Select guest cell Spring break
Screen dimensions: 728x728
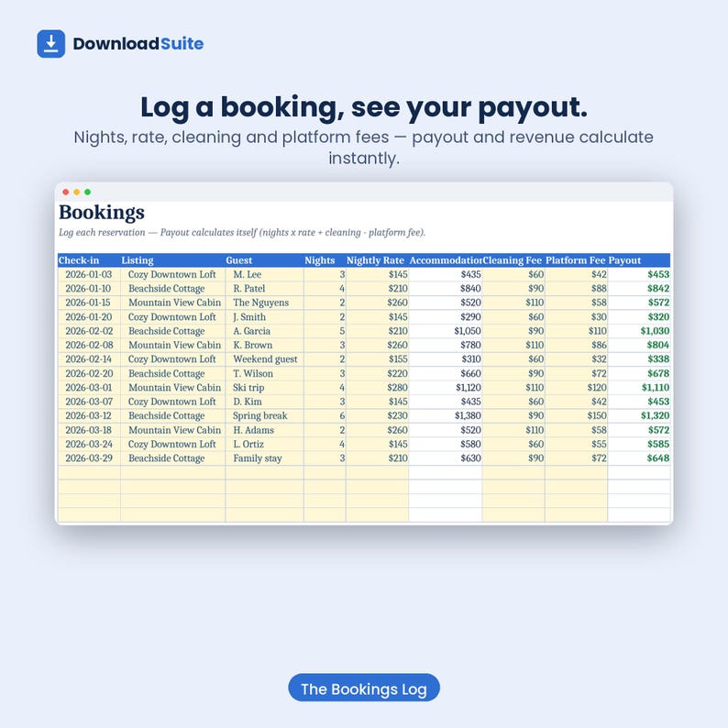tap(264, 415)
